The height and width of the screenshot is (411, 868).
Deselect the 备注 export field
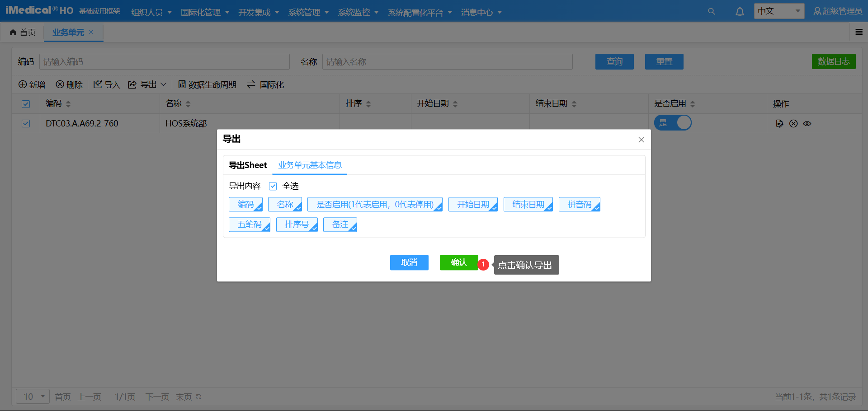[x=340, y=224]
